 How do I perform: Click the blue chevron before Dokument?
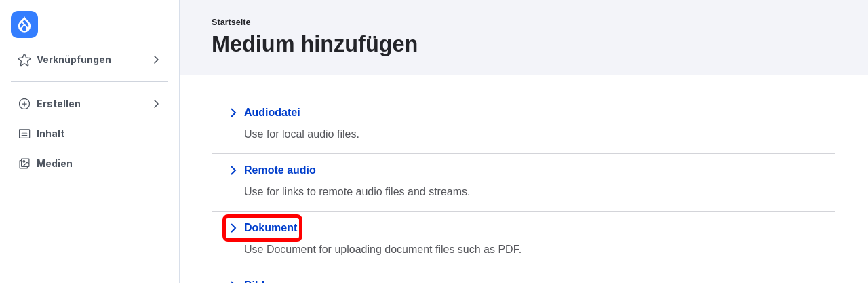point(233,228)
